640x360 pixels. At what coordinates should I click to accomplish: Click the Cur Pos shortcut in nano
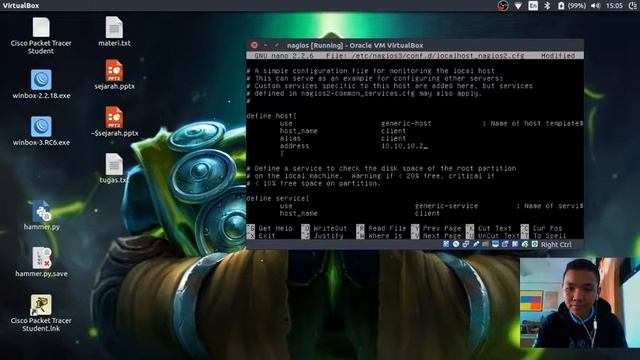(542, 228)
